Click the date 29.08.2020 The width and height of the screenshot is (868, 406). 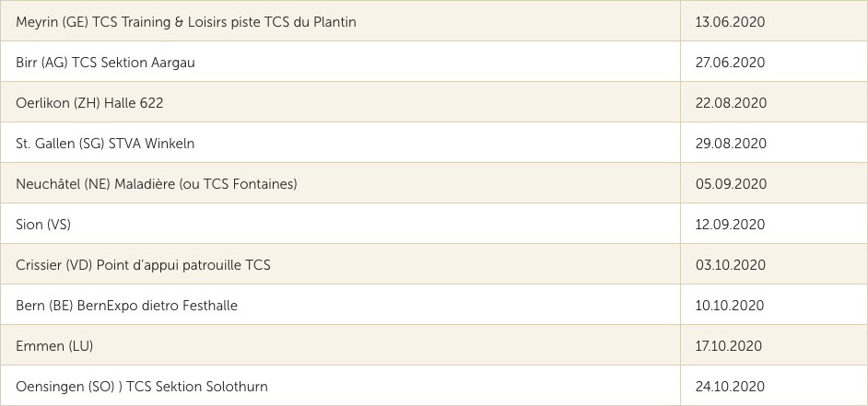[731, 144]
